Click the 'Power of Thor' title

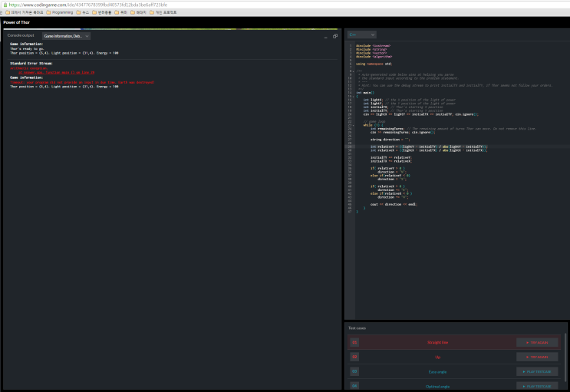point(17,22)
